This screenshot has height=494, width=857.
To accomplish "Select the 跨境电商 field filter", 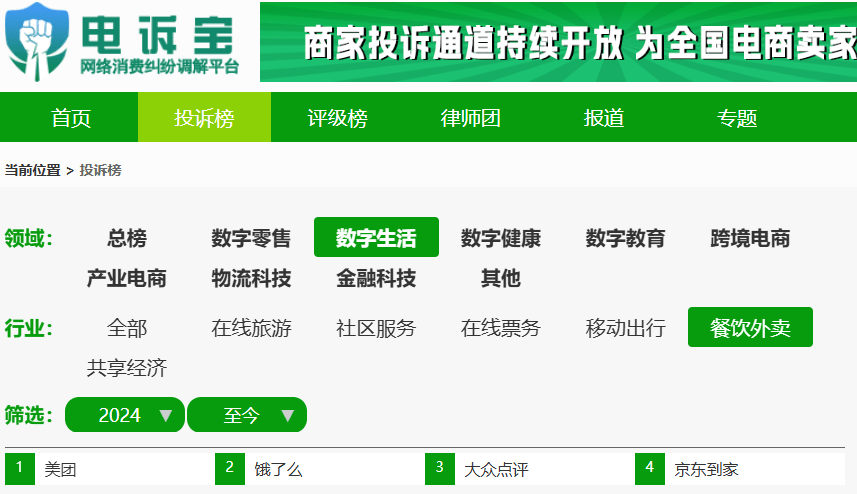I will tap(750, 238).
